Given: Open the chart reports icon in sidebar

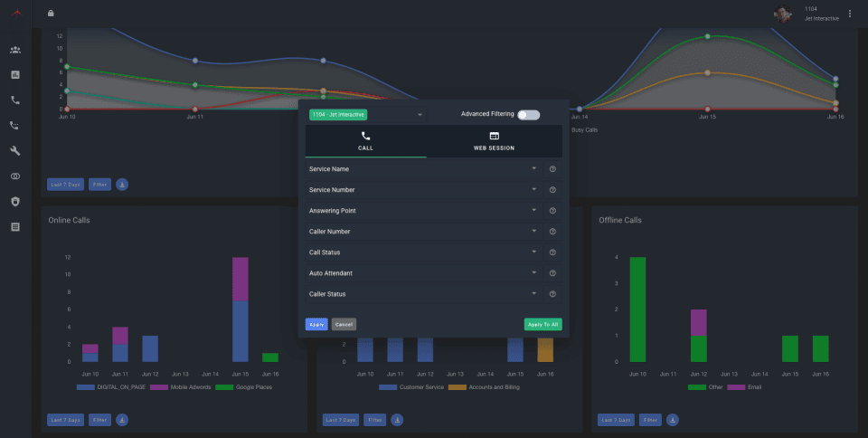Looking at the screenshot, I should click(15, 75).
